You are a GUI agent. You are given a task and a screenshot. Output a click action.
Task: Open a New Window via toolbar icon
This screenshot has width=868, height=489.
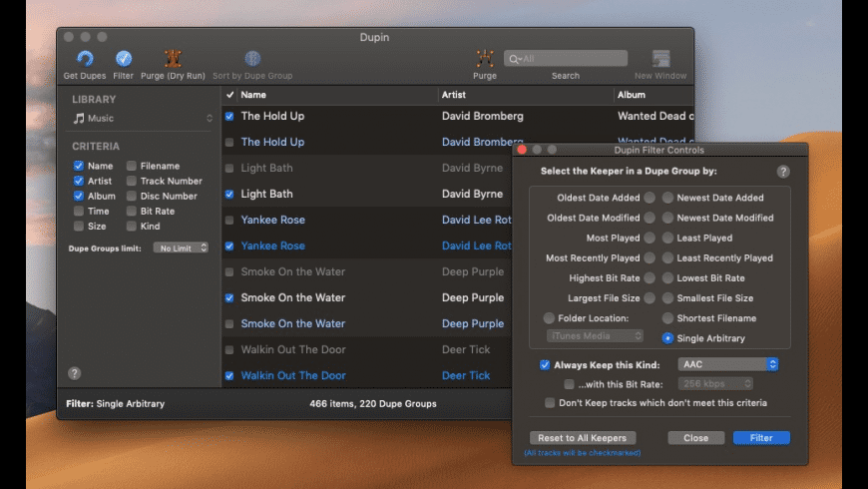[660, 59]
